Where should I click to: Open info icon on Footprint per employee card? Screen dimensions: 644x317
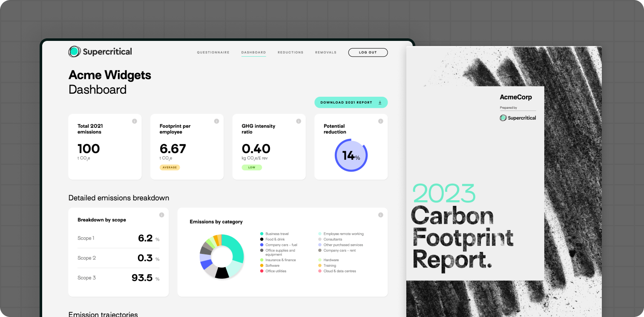coord(216,121)
